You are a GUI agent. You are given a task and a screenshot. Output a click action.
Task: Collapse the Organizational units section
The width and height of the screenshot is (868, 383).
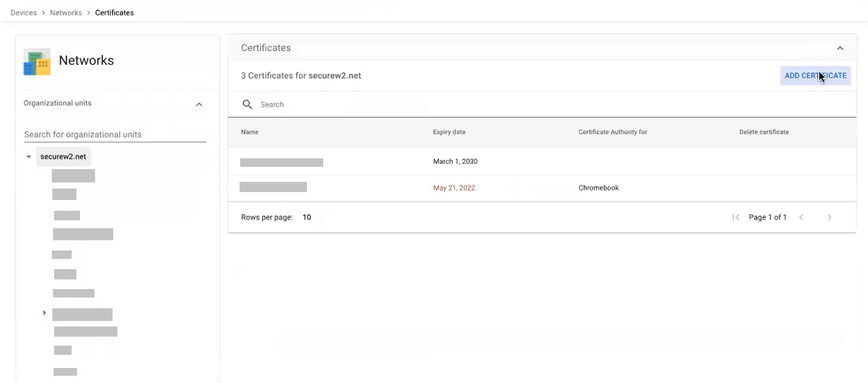pyautogui.click(x=199, y=104)
